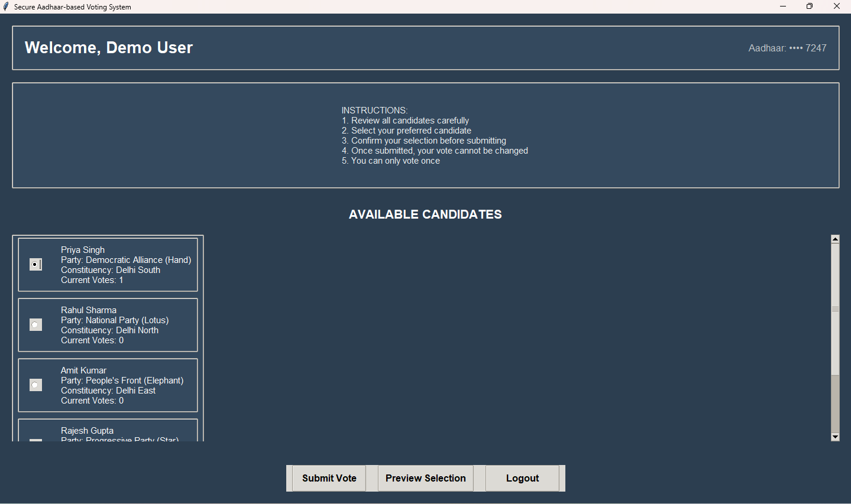Choose Rahul Sharma's radio button

tap(35, 325)
